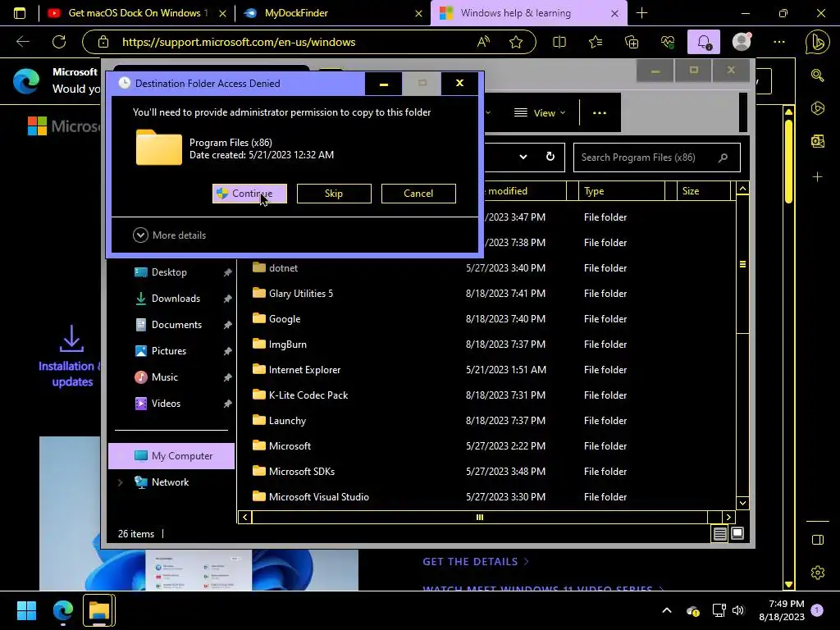Select Desktop in the navigation pane
This screenshot has width=840, height=630.
point(169,272)
